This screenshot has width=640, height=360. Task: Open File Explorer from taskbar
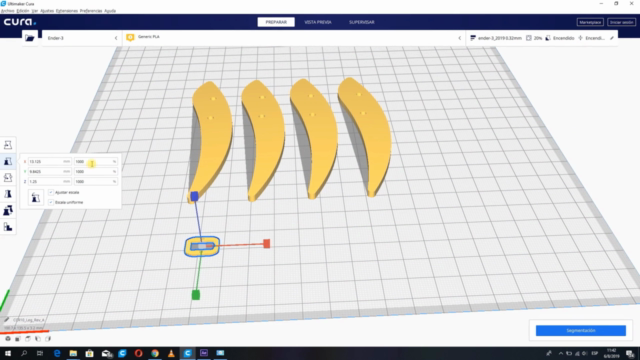pos(73,353)
